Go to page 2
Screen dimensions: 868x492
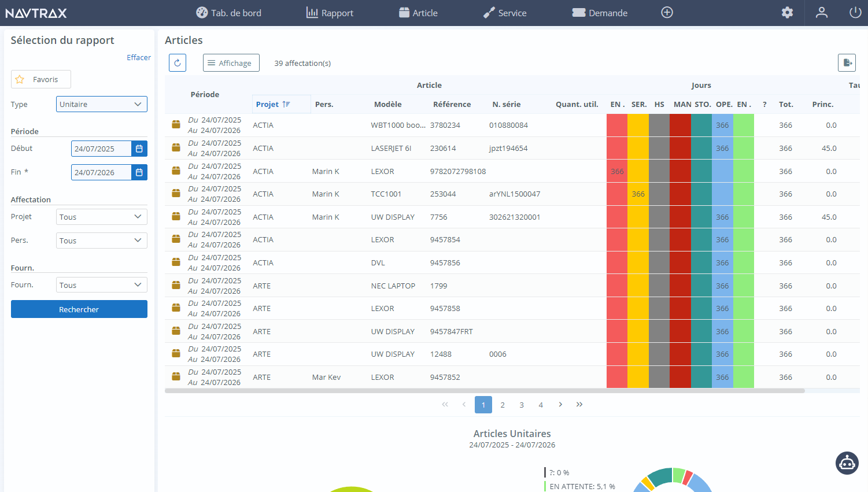503,405
